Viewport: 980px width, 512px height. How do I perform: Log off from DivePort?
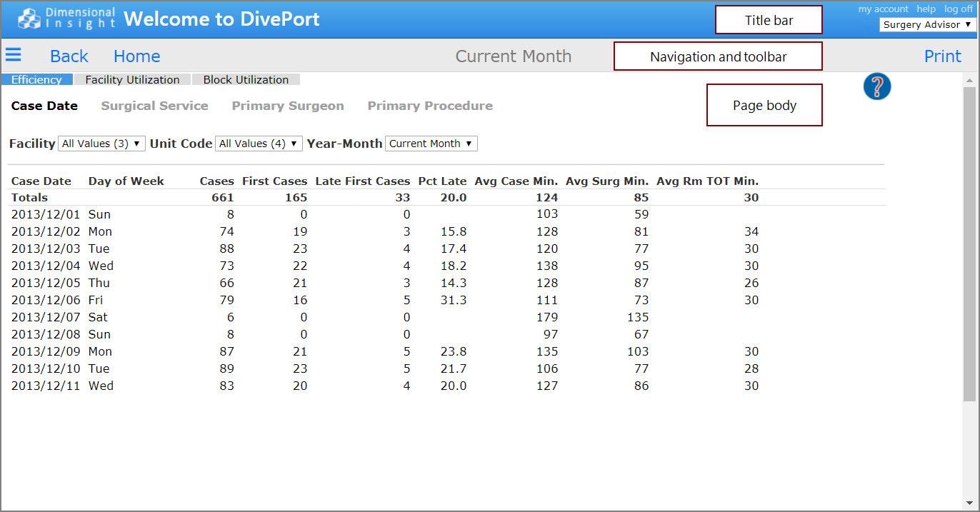coord(959,9)
